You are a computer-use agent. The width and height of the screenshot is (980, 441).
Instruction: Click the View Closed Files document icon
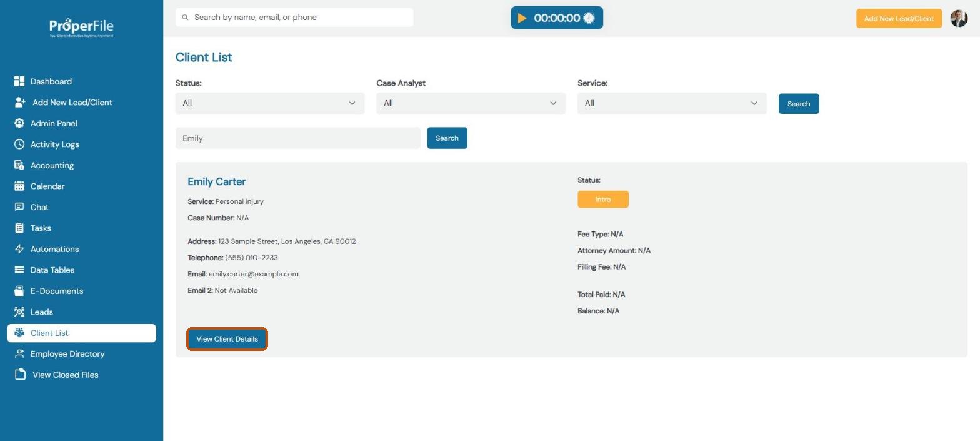point(20,375)
